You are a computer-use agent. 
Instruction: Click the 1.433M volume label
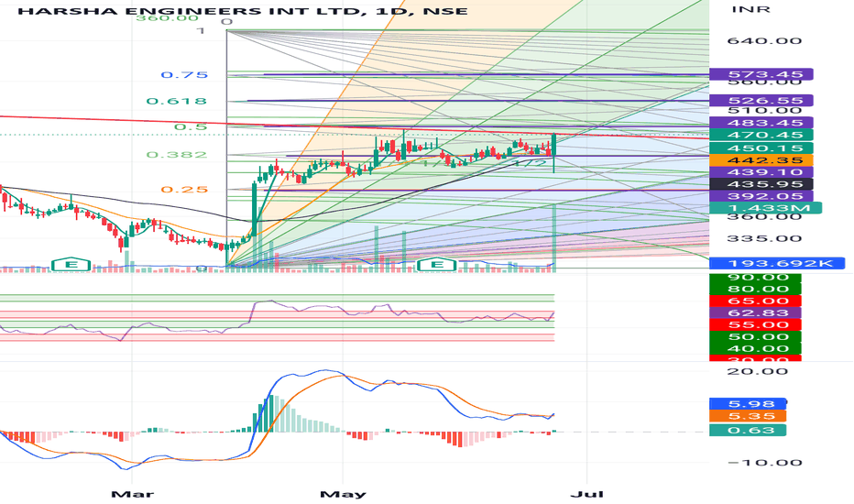pos(765,208)
